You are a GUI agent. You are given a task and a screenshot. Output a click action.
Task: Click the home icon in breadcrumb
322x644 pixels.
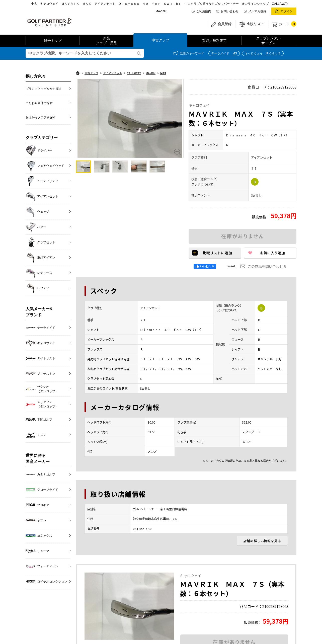point(78,73)
